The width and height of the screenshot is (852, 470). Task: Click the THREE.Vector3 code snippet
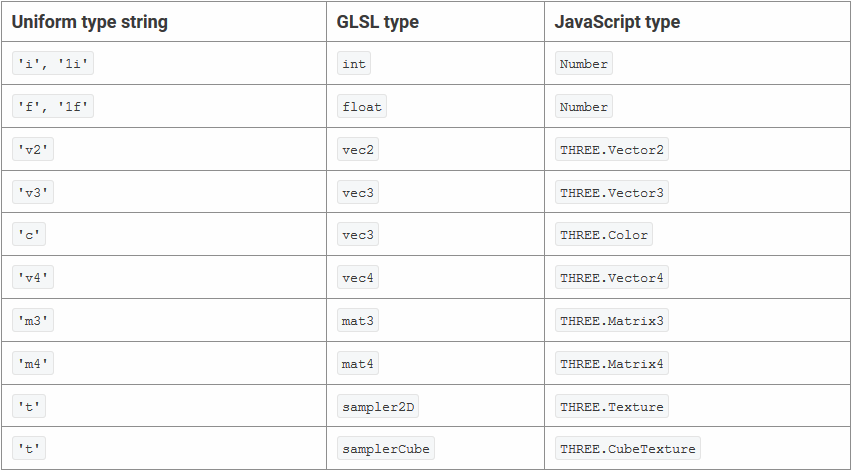coord(612,192)
